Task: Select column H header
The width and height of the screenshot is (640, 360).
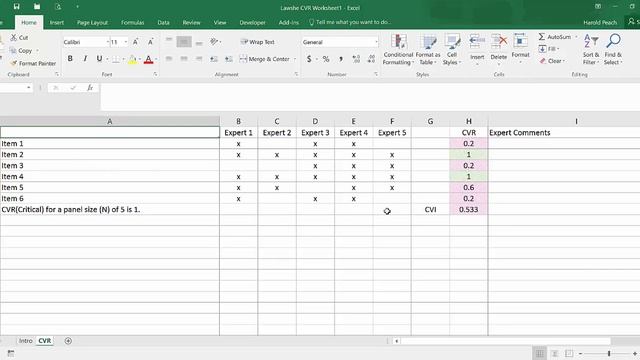Action: point(469,121)
